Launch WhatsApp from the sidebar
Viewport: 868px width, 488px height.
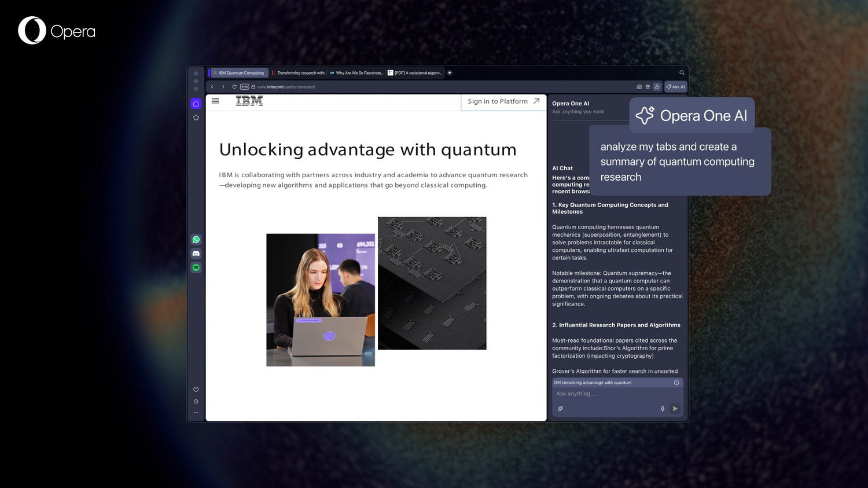[x=196, y=240]
